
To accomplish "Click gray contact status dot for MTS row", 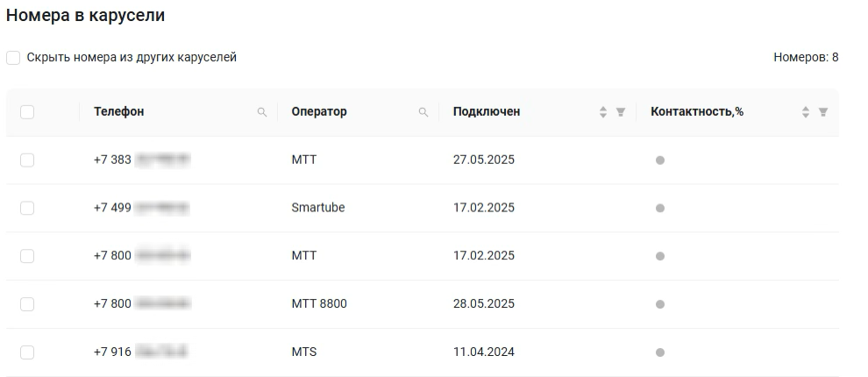I will [x=660, y=352].
